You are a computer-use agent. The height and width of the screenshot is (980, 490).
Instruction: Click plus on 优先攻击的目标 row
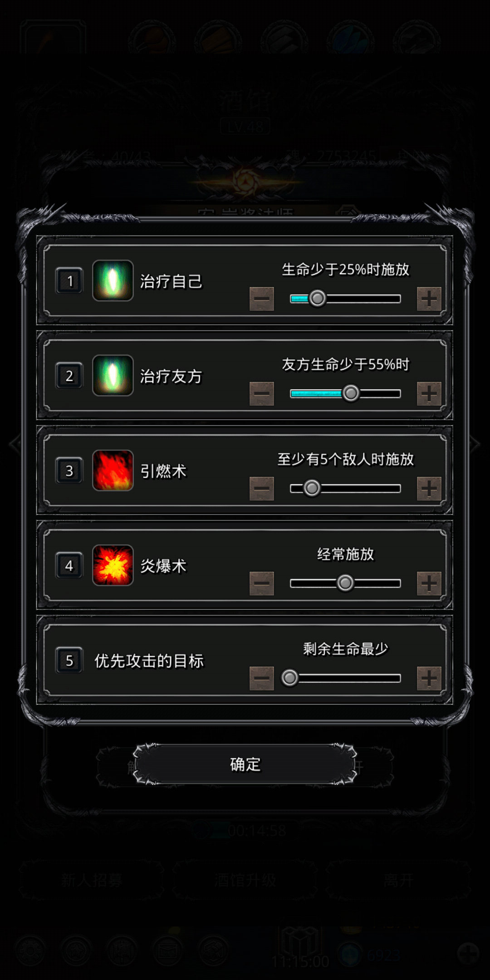click(x=429, y=678)
